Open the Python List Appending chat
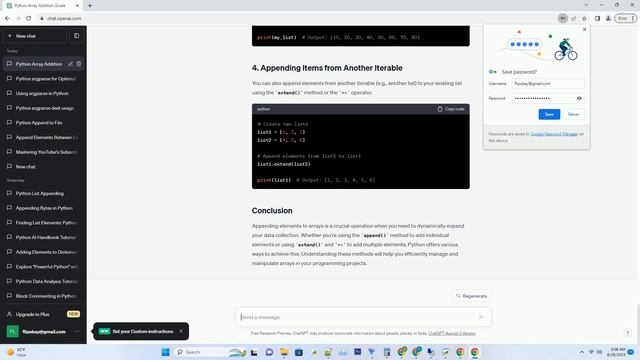640x360 pixels. pos(43,193)
